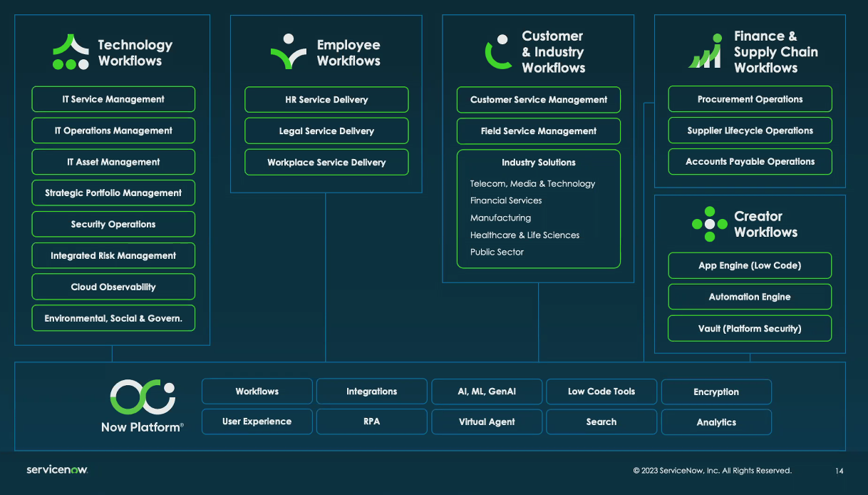This screenshot has height=495, width=868.
Task: Click Healthcare & Life Sciences
Action: pyautogui.click(x=525, y=235)
